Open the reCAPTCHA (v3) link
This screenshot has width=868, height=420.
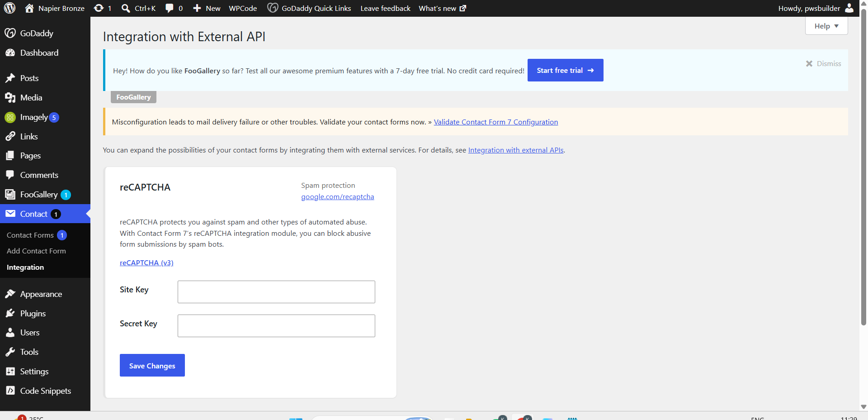point(146,262)
